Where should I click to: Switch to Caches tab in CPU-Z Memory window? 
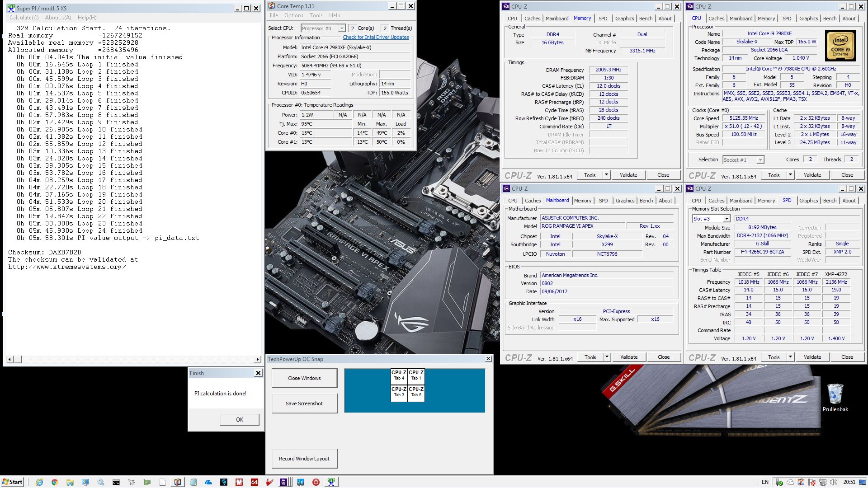point(532,19)
